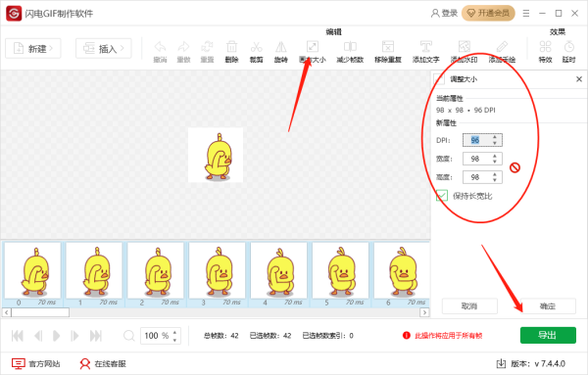Decrease the DPI value with down arrow
588x375 pixels.
pos(495,143)
